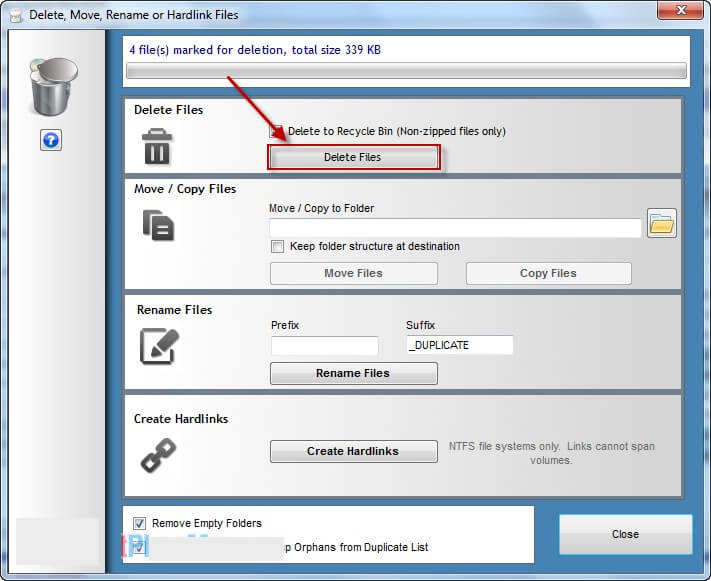Click the copy documents icon in Move / Copy Files

[x=158, y=225]
